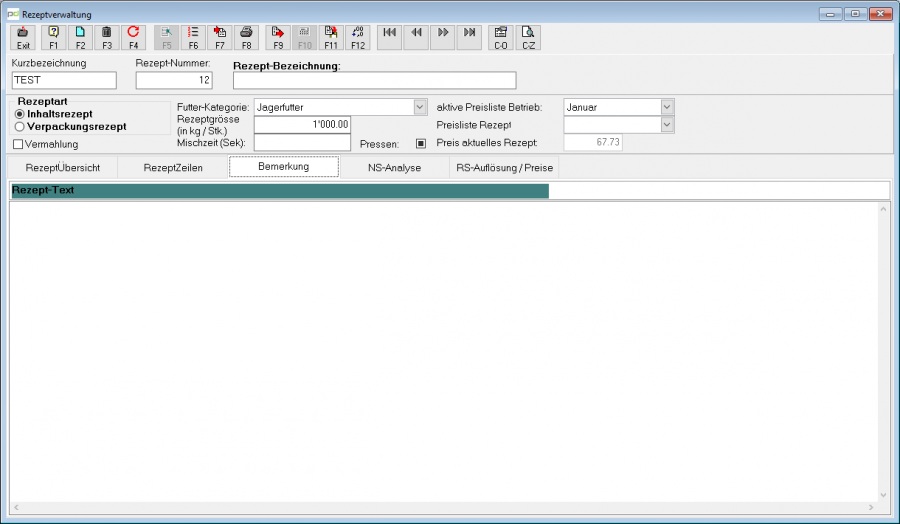900x524 pixels.
Task: Print using the F8 printer icon
Action: coord(246,38)
